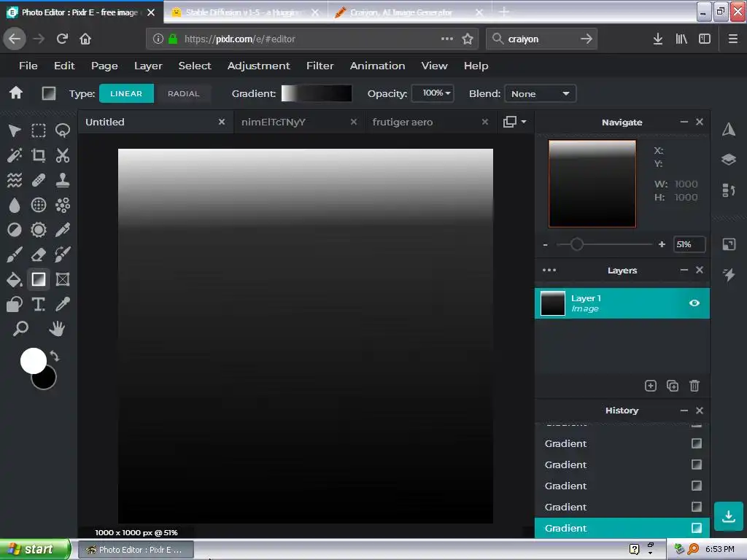This screenshot has width=747, height=560.
Task: Click the teal download save button
Action: [x=729, y=517]
